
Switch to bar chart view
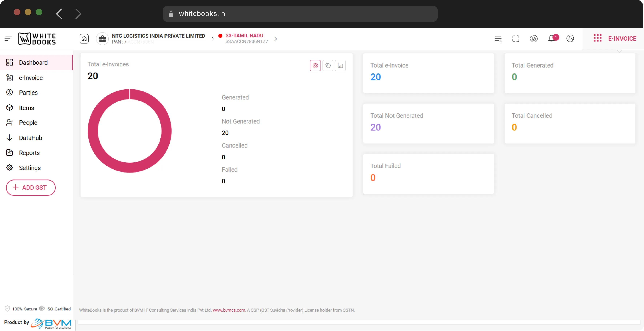point(340,66)
